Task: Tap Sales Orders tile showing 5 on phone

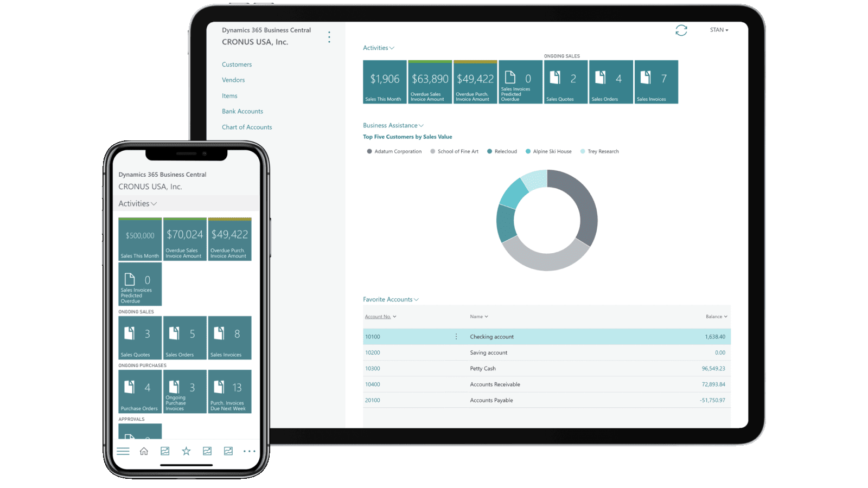Action: point(185,338)
